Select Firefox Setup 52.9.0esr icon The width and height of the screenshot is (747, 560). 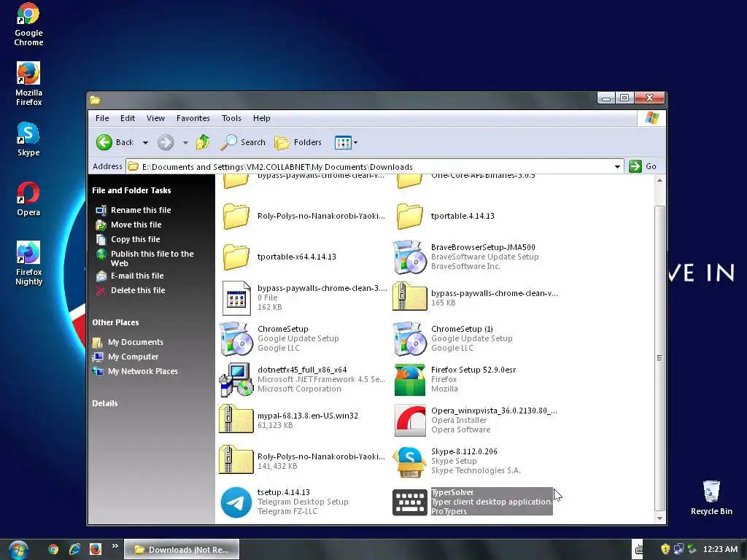(409, 380)
